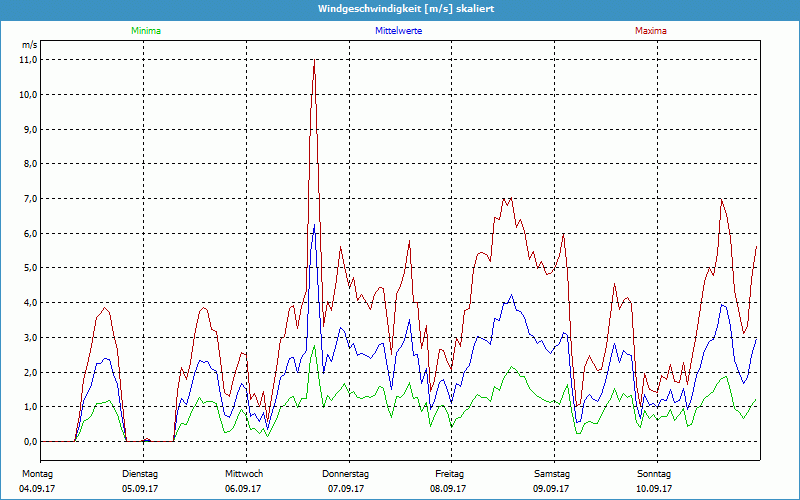800x500 pixels.
Task: Click the '1,0' y-axis value
Action: click(31, 407)
